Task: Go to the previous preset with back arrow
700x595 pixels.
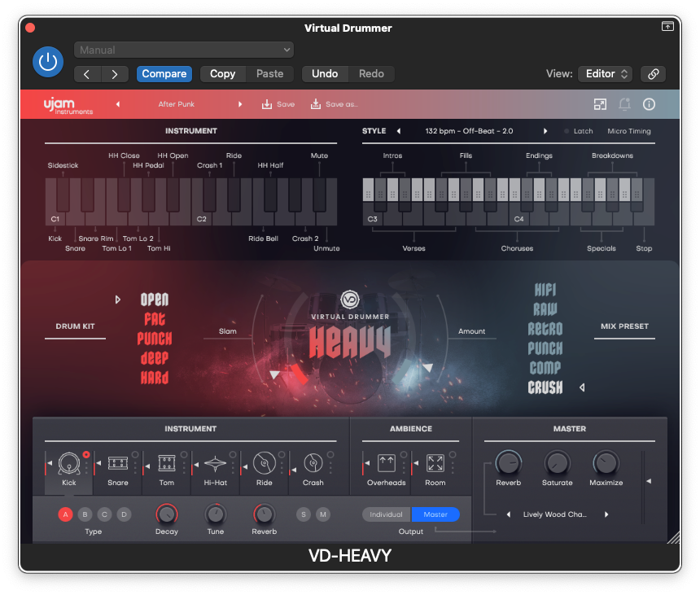Action: click(x=87, y=74)
